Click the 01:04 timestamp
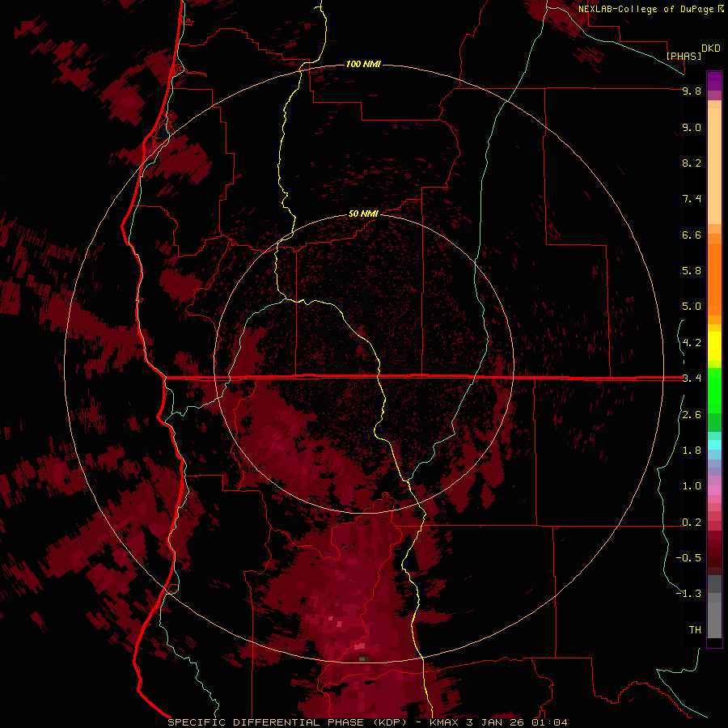This screenshot has height=728, width=728. [x=549, y=722]
